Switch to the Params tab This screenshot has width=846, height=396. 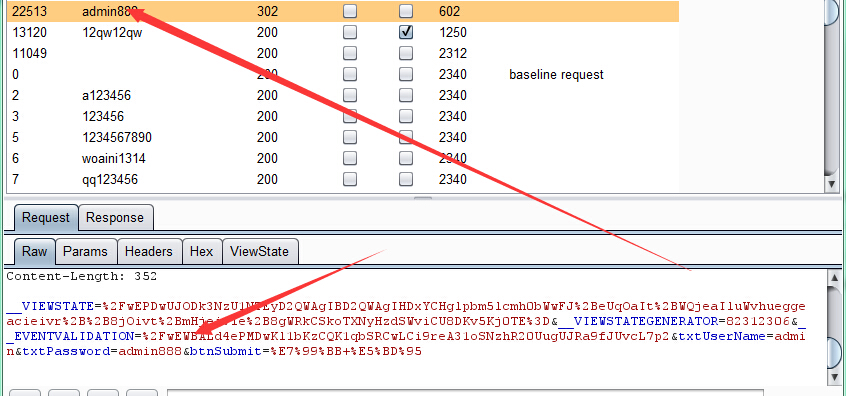tap(85, 251)
